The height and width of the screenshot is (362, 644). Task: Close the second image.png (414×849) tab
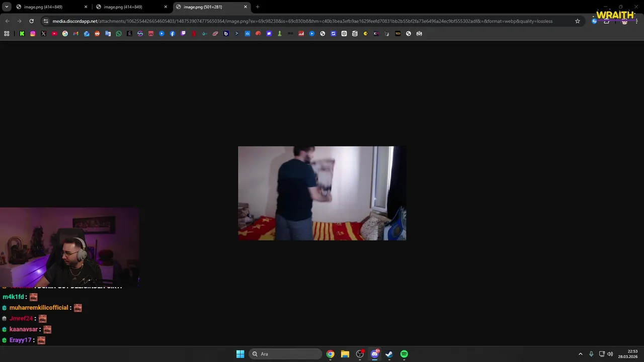[166, 7]
